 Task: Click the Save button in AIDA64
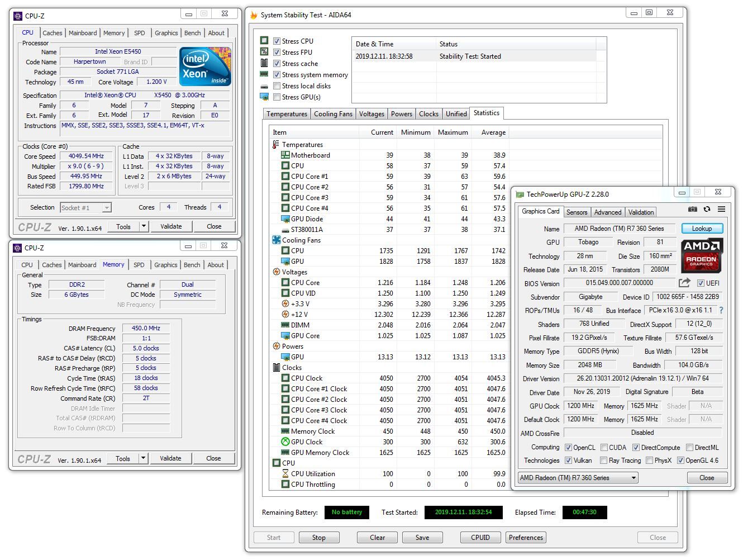(x=422, y=538)
